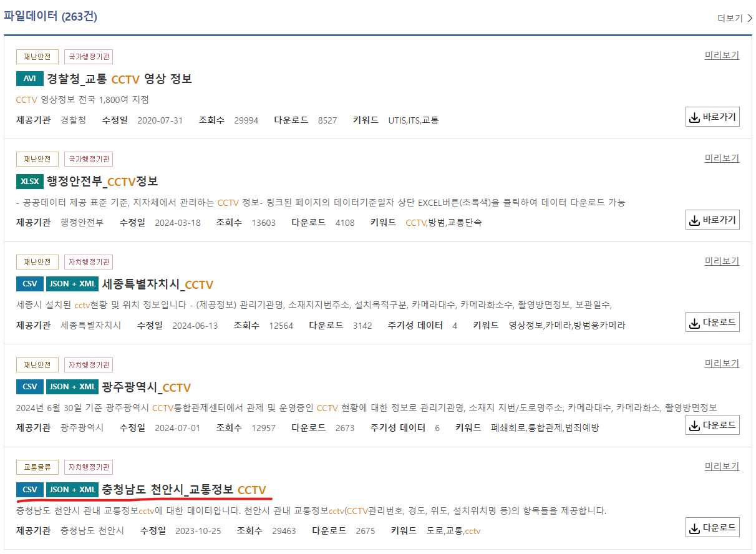This screenshot has height=554, width=756.
Task: Click keyword UTIS,ITS,교통
Action: point(414,120)
